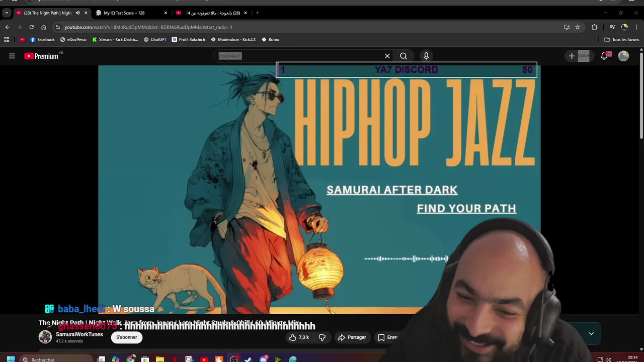
Task: Open Task View on the taskbar
Action: click(101, 359)
